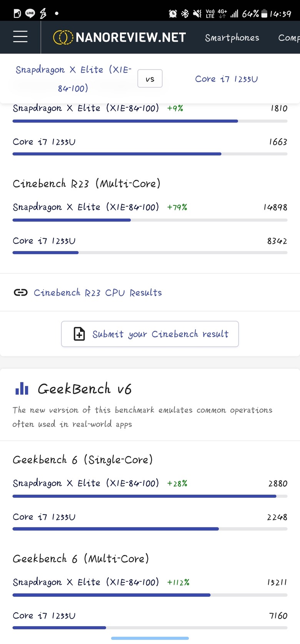Open the Snapdragon X Elite header link

pyautogui.click(x=73, y=79)
